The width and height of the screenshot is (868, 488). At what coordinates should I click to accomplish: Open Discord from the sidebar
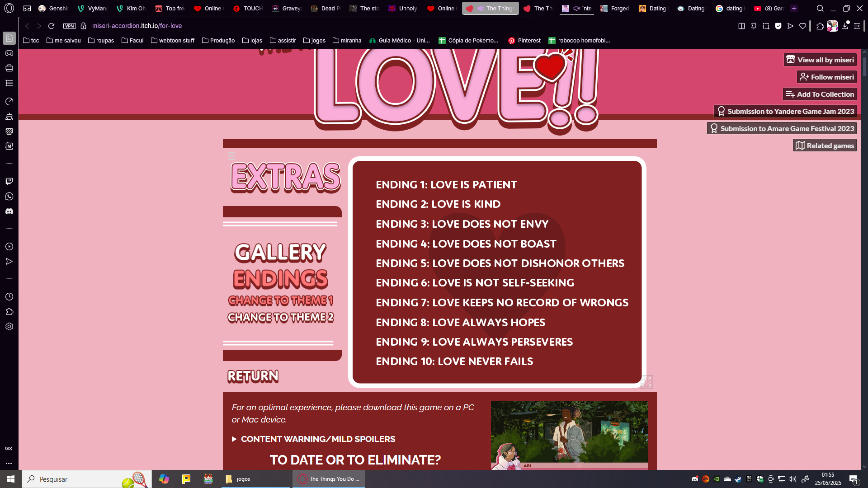tap(9, 211)
